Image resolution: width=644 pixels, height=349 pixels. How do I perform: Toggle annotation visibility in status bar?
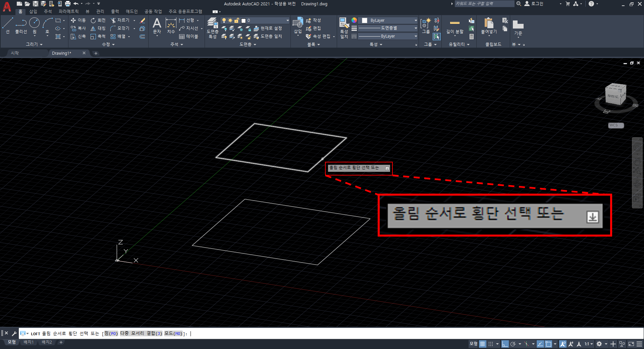click(563, 344)
